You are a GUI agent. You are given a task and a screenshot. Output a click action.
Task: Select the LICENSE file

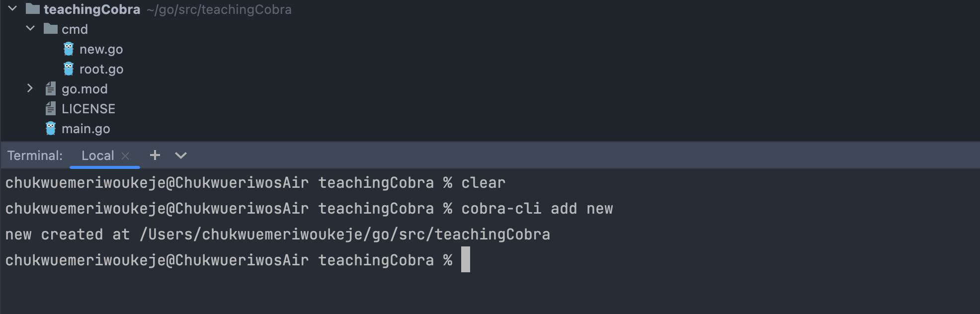(x=88, y=109)
